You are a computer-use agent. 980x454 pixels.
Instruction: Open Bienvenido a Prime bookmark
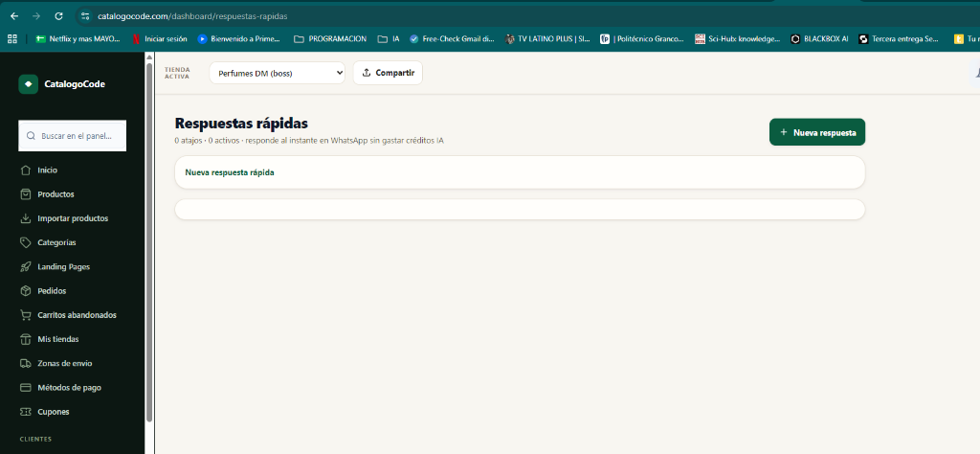pos(238,38)
